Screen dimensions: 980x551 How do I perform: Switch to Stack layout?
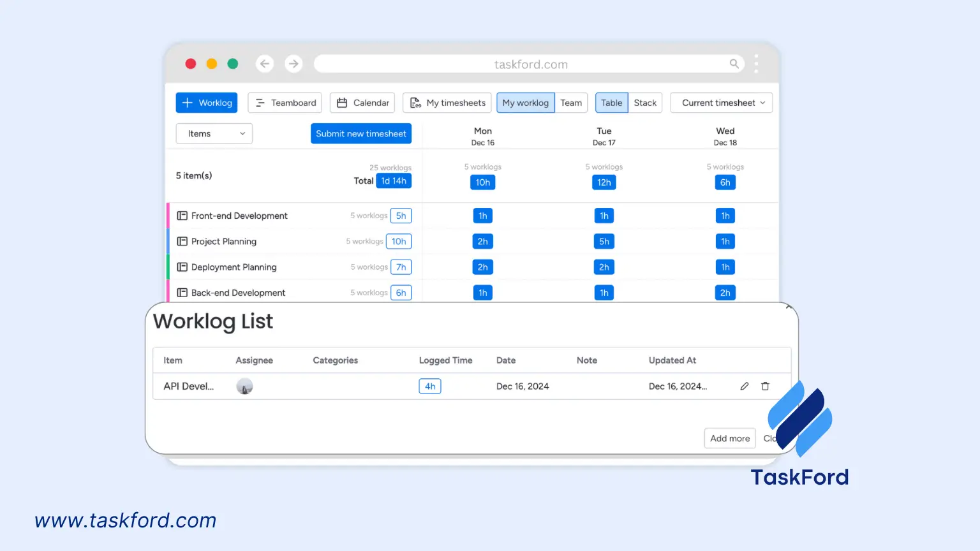[645, 103]
